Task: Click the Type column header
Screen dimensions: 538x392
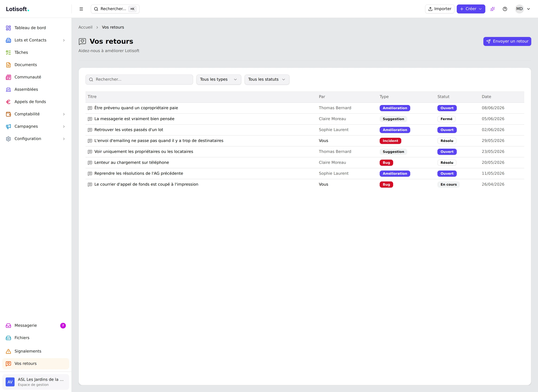Action: tap(384, 97)
